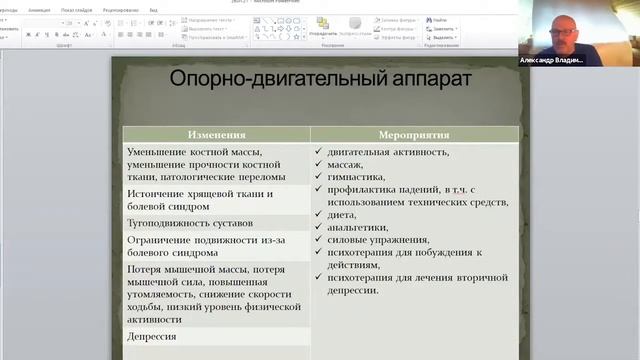
Task: Open the font color picker
Action: tap(105, 35)
